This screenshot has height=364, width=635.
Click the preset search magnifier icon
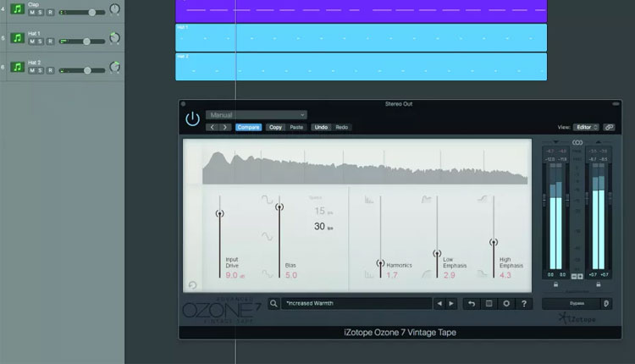(x=274, y=303)
